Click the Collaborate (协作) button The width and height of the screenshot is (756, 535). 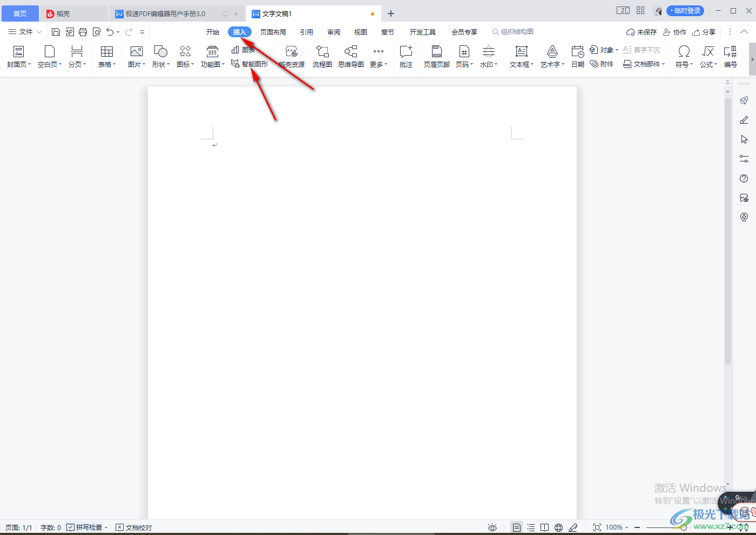coord(675,32)
